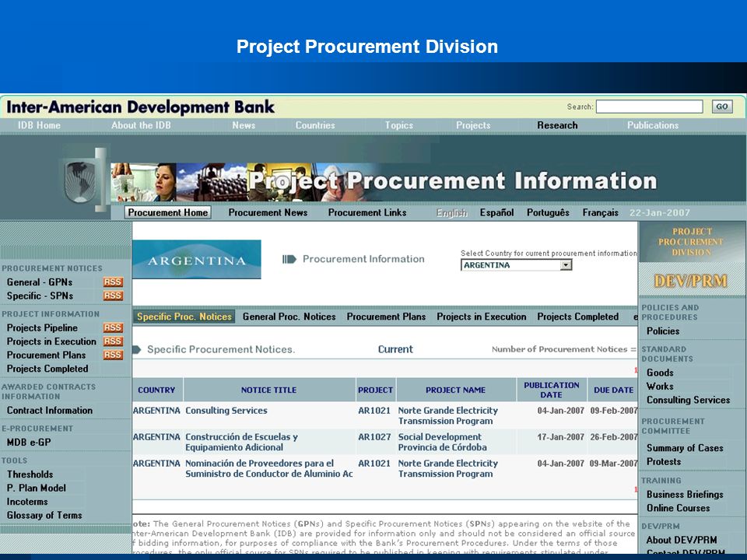Open Protests link
This screenshot has height=560, width=747.
[x=664, y=461]
